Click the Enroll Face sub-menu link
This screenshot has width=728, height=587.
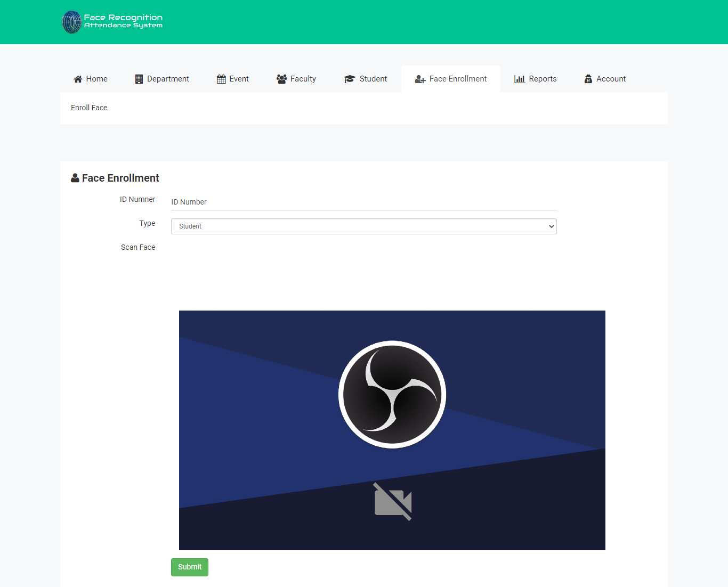tap(89, 108)
